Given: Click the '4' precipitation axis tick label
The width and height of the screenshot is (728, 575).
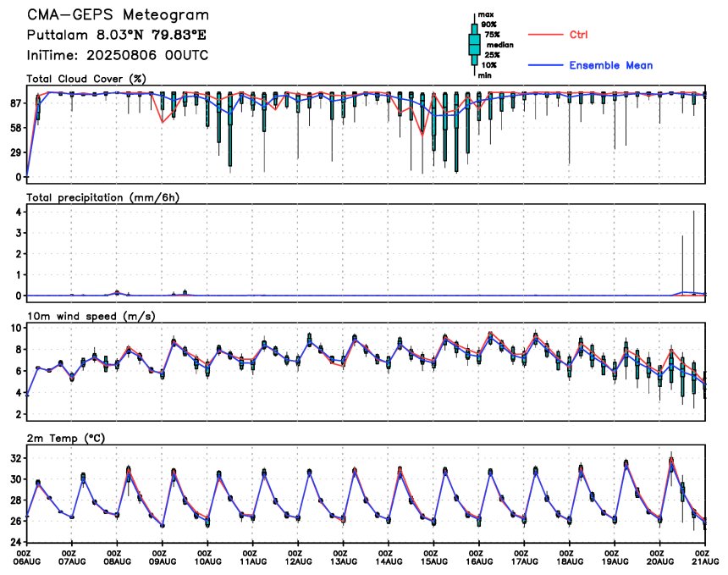Looking at the screenshot, I should (x=19, y=213).
